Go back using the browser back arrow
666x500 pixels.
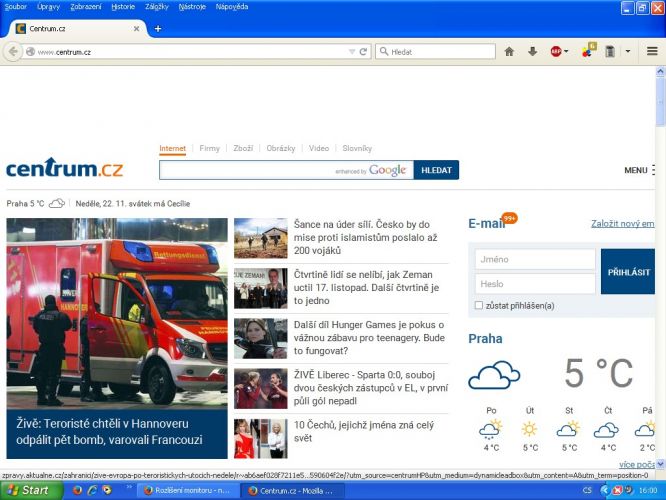13,52
